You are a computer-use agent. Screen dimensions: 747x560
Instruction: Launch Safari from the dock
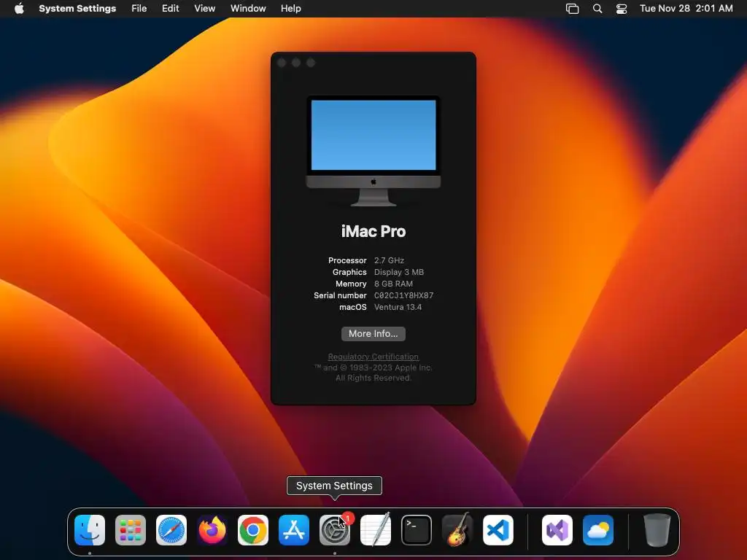pyautogui.click(x=171, y=530)
